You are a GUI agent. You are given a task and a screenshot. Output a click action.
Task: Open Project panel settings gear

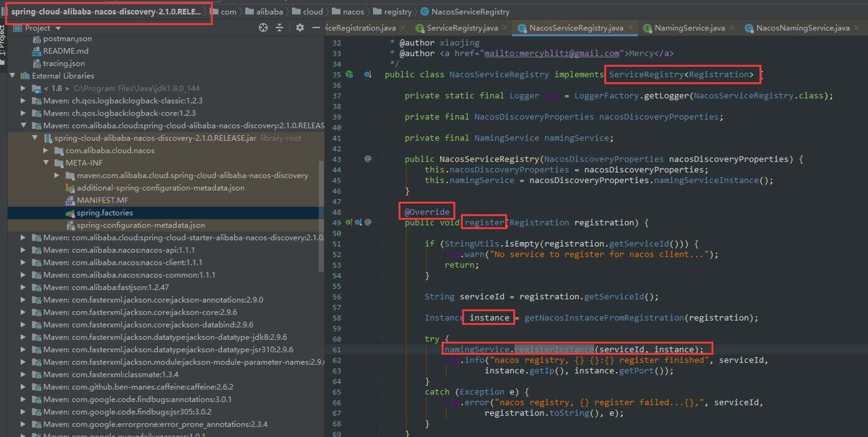[x=300, y=28]
